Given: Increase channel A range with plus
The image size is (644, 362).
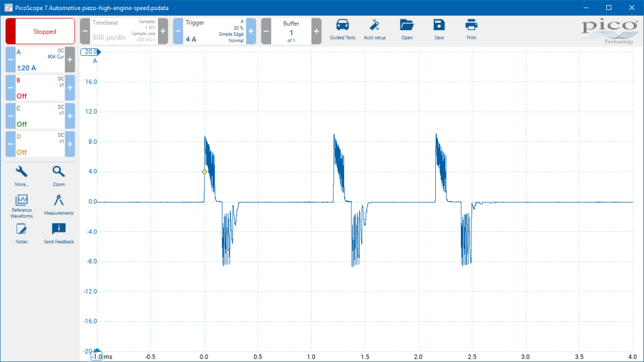Looking at the screenshot, I should tap(70, 60).
